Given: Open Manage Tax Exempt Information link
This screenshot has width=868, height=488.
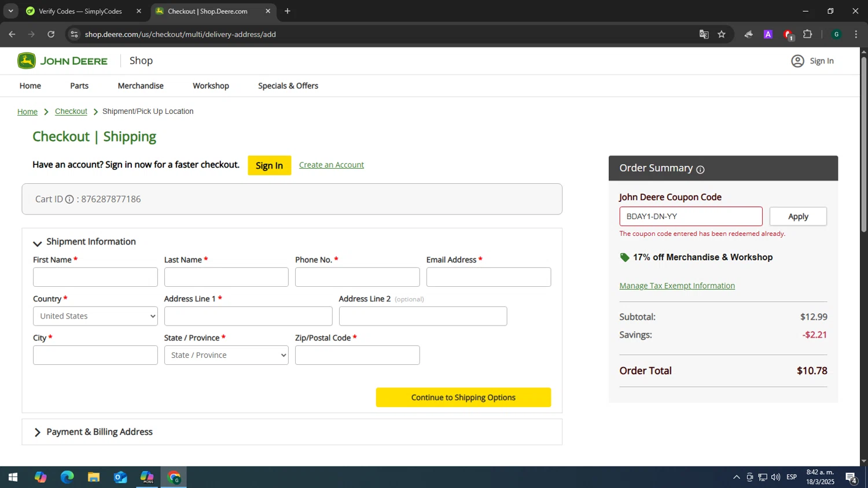Looking at the screenshot, I should point(677,286).
